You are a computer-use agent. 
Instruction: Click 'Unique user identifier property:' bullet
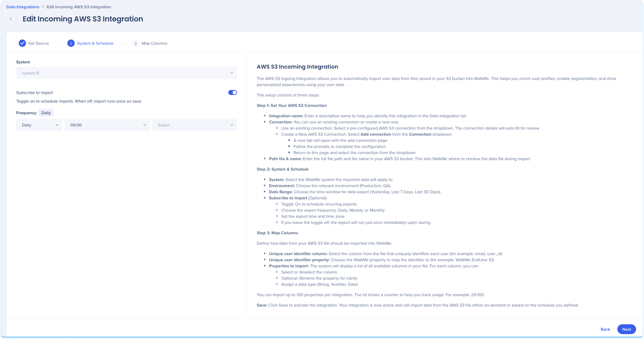381,260
